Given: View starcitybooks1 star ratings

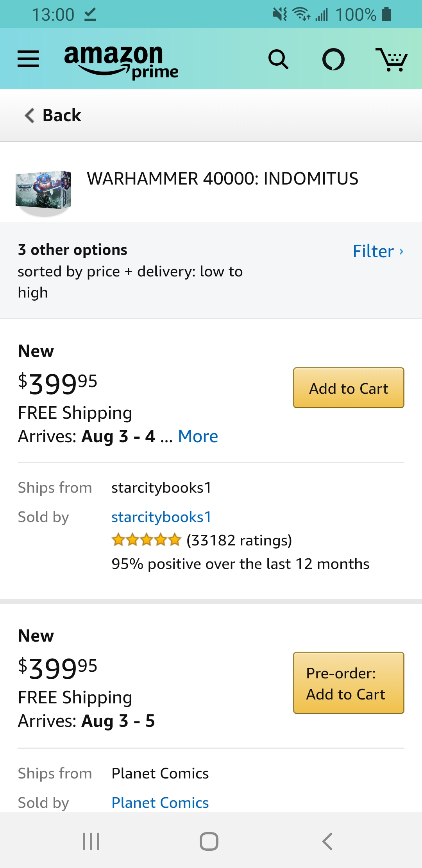Looking at the screenshot, I should tap(146, 540).
